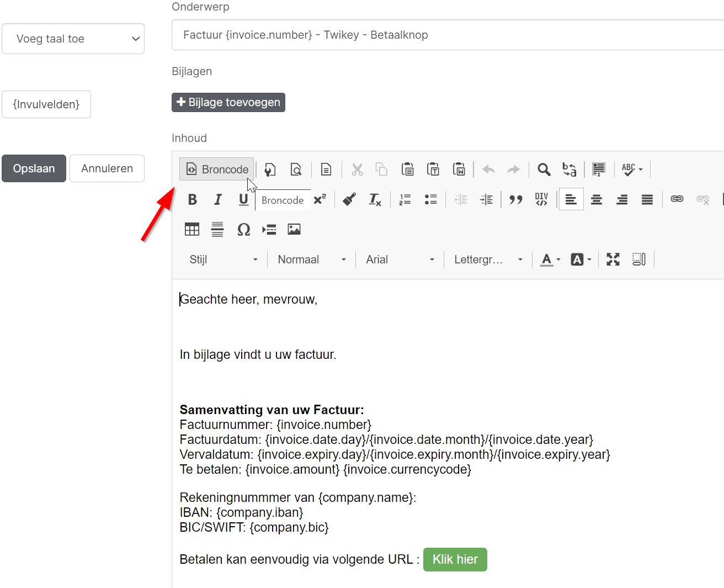Click the Opslaan button

pyautogui.click(x=34, y=168)
